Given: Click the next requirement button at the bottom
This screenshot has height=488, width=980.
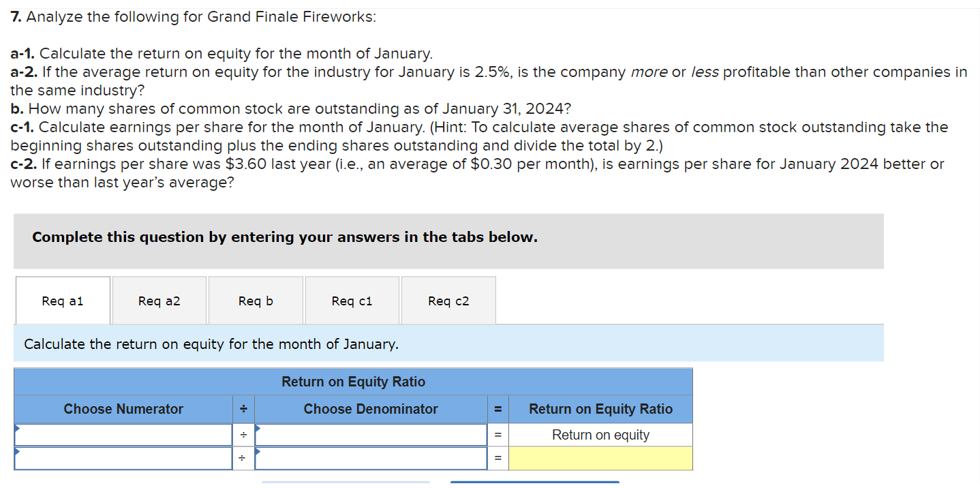Looking at the screenshot, I should click(x=534, y=484).
